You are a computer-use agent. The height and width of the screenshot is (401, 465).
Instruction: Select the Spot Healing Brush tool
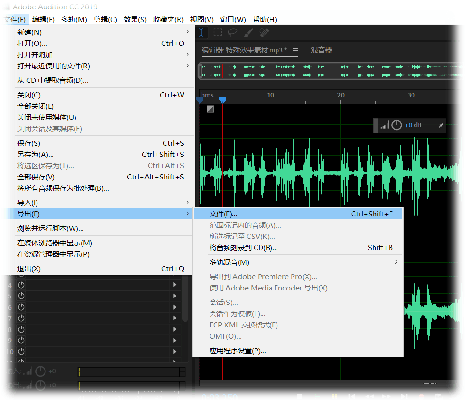pyautogui.click(x=264, y=33)
